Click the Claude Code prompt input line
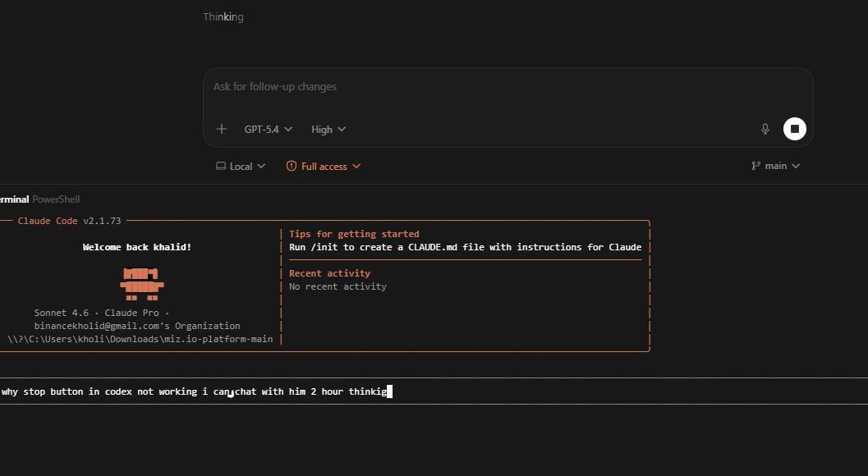 coord(434,391)
